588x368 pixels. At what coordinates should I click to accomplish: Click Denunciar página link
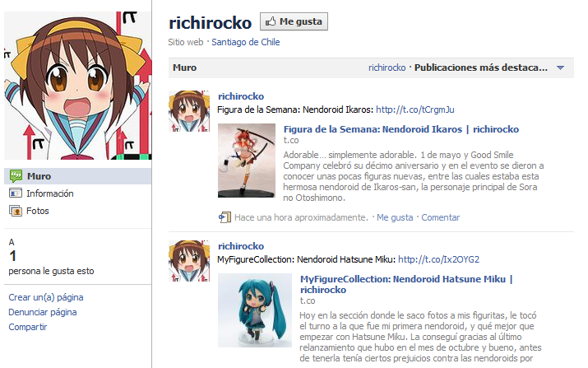point(43,312)
